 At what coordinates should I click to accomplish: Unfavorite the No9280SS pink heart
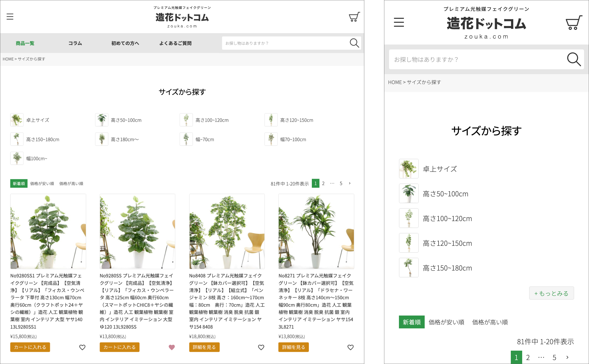click(172, 347)
